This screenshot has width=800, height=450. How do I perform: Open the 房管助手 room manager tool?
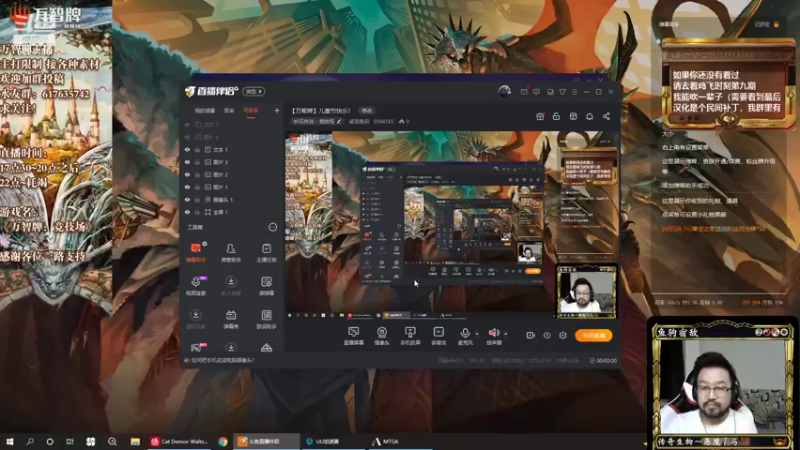tap(231, 253)
